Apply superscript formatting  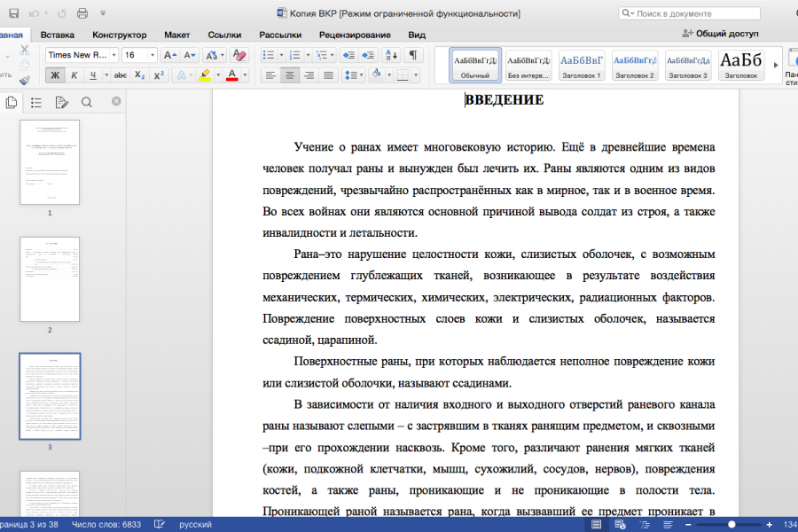[x=159, y=75]
